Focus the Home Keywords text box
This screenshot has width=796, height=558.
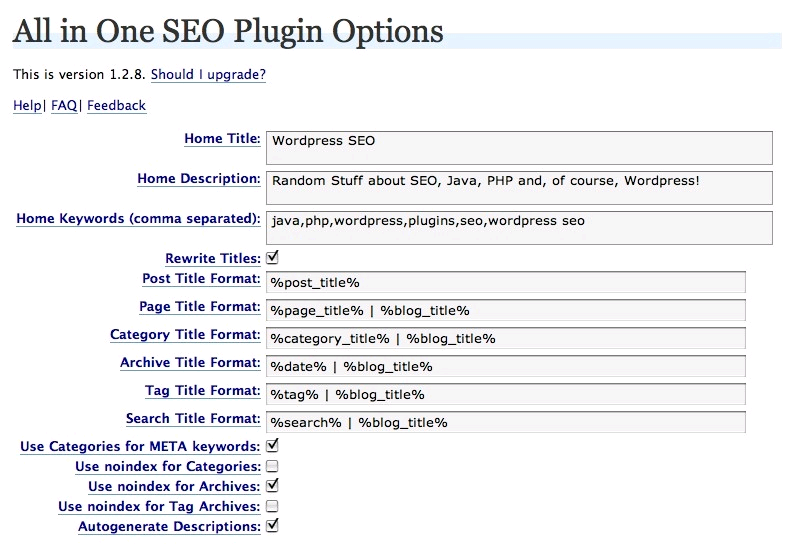click(x=519, y=227)
